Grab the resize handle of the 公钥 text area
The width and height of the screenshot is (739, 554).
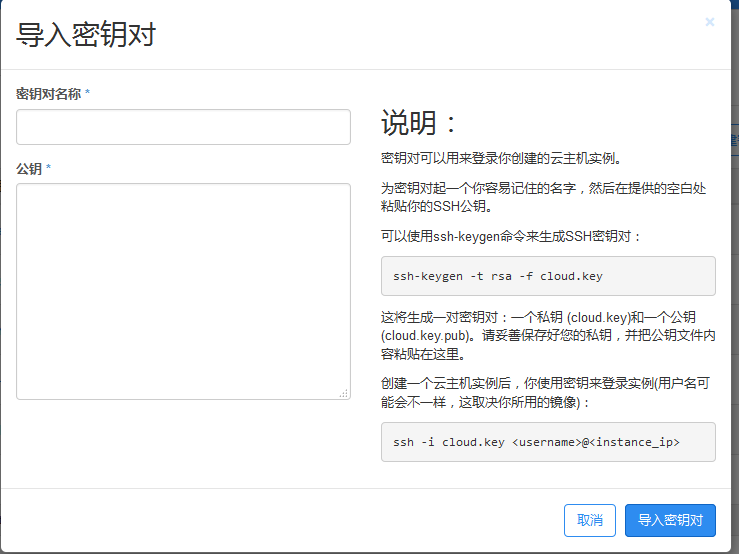tap(344, 393)
